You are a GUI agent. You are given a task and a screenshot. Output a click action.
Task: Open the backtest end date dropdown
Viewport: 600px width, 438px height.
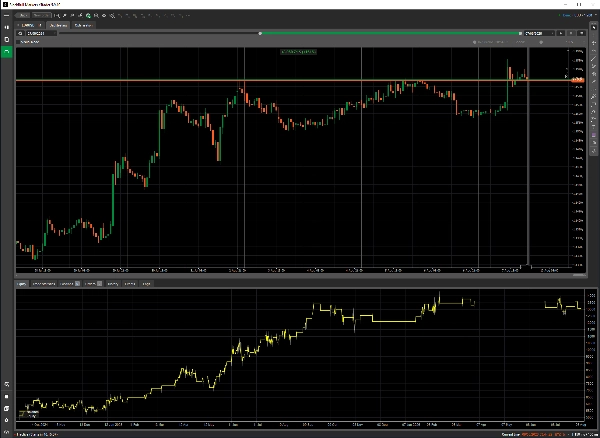[539, 33]
